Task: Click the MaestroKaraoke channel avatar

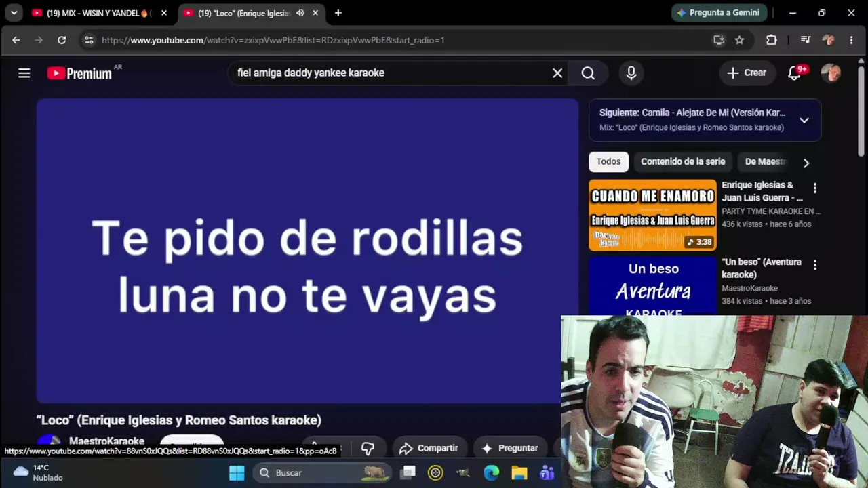Action: (48, 442)
